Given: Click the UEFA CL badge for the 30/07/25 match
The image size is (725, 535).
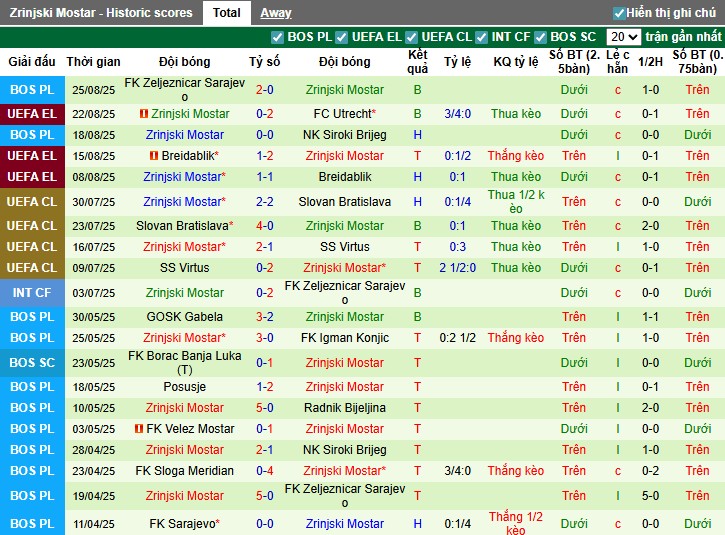Looking at the screenshot, I should [x=32, y=202].
